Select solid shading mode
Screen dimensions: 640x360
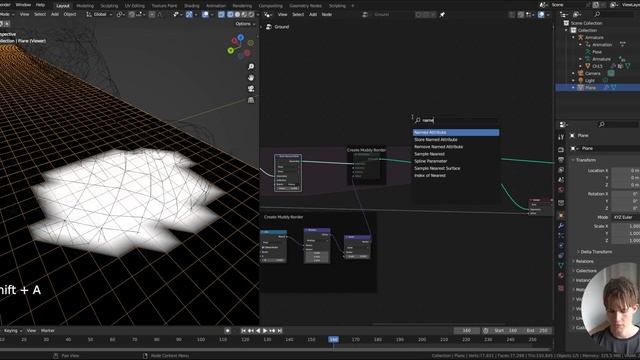pyautogui.click(x=237, y=14)
